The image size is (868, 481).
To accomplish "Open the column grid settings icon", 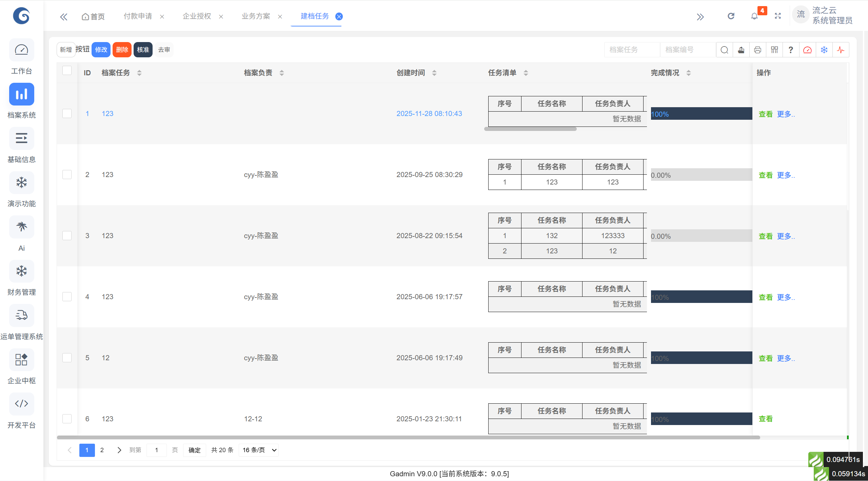I will point(774,50).
